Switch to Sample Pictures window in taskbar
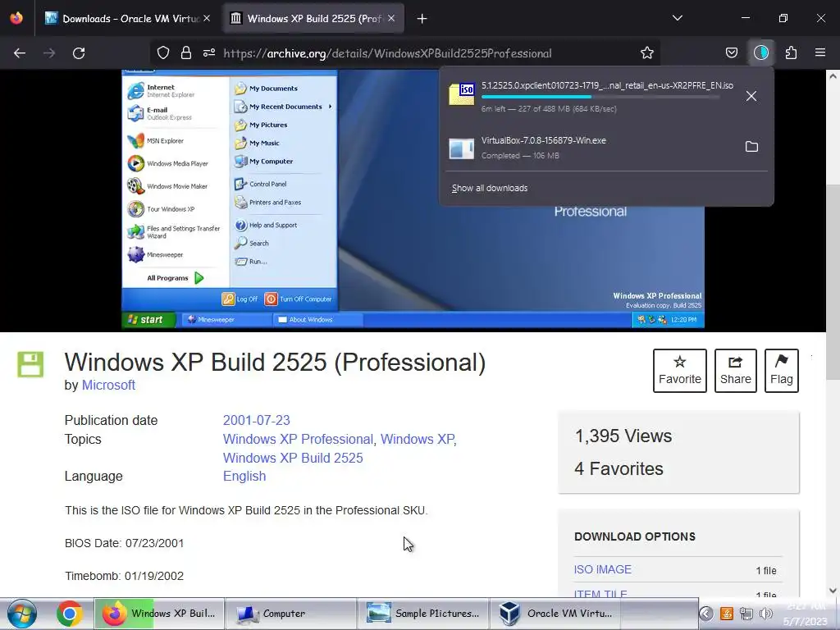Viewport: 840px width, 630px height. [422, 614]
